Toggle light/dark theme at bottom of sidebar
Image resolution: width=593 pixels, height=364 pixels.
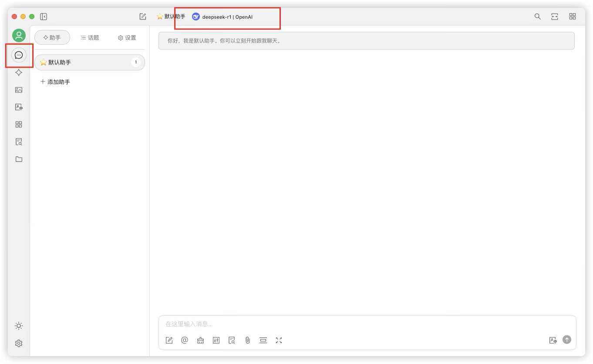(x=19, y=326)
